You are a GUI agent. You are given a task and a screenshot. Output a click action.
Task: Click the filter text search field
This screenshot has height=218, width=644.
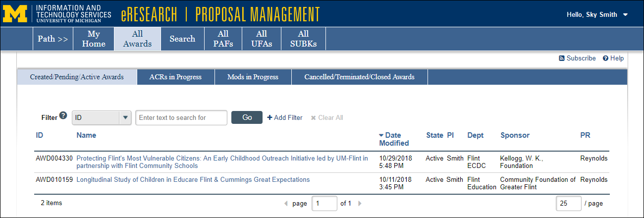point(181,117)
